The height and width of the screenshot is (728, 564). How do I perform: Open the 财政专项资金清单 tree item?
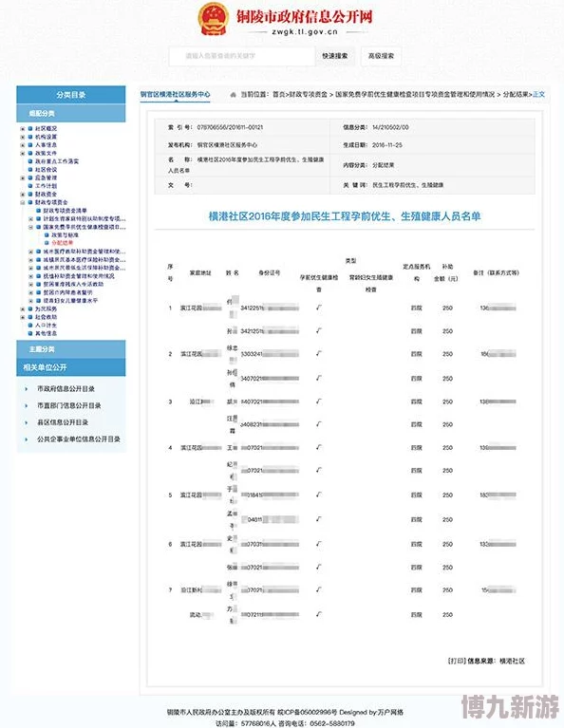(x=66, y=211)
